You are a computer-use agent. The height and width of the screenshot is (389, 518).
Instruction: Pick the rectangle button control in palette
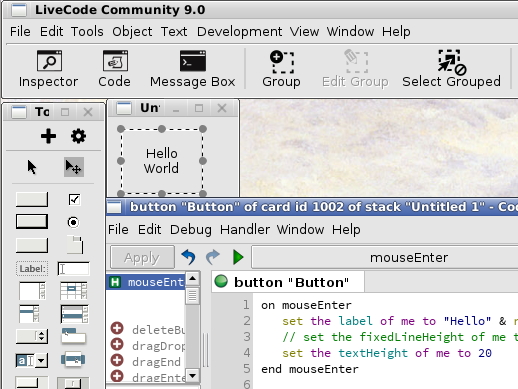pyautogui.click(x=32, y=245)
